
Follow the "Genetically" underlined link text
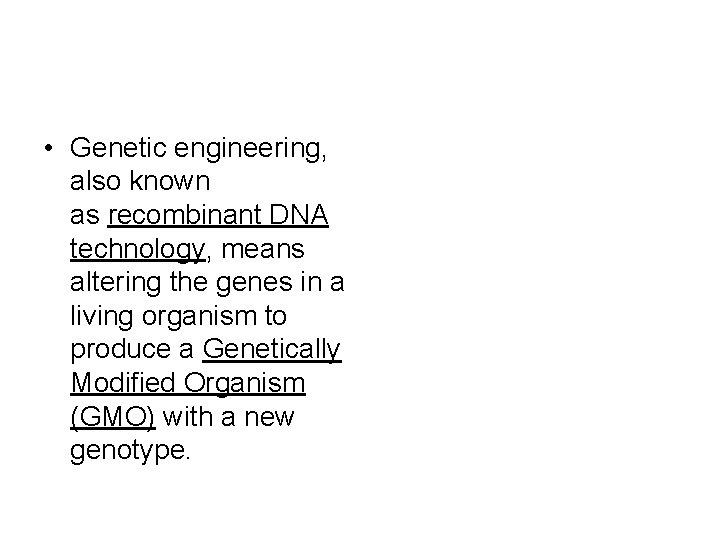[x=272, y=350]
